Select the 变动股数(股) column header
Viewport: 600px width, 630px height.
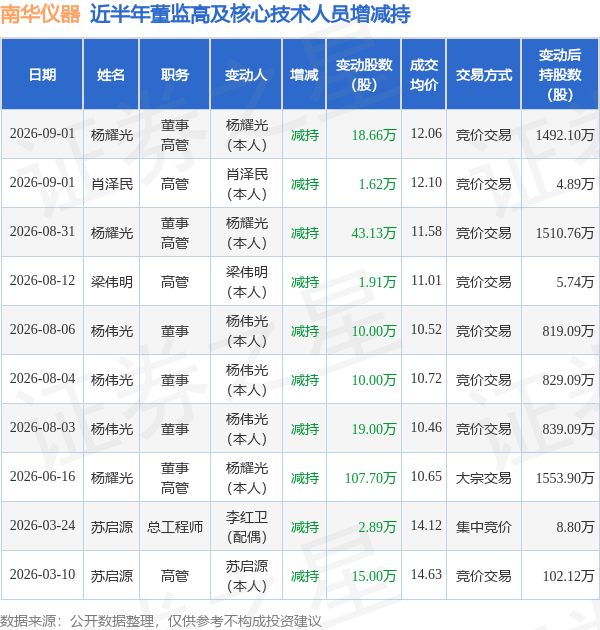tap(364, 74)
